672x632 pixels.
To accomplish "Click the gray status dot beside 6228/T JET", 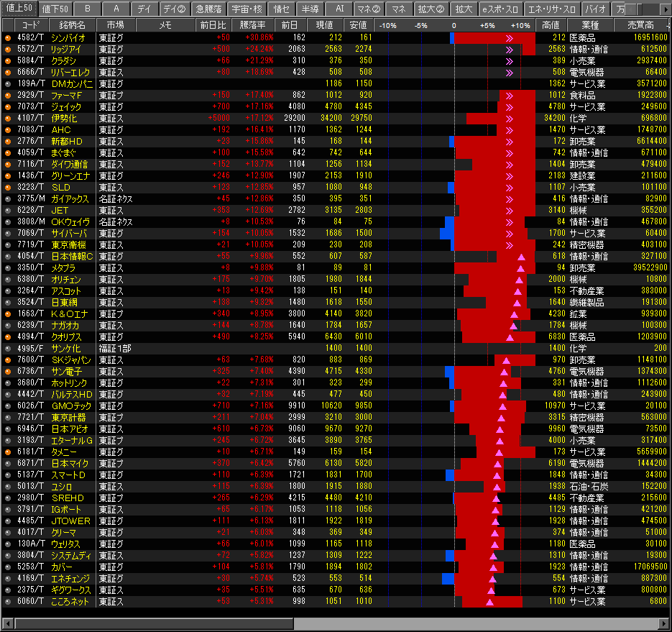I will click(x=8, y=211).
